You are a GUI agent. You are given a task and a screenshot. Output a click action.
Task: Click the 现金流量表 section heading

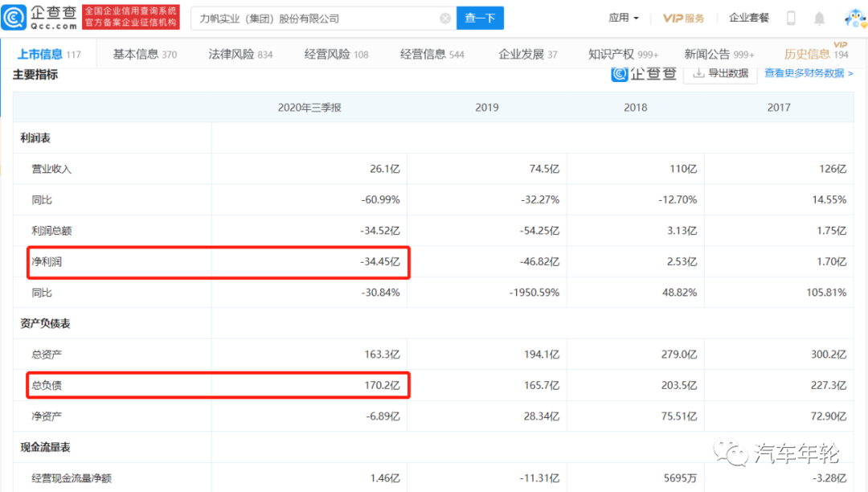[x=45, y=447]
